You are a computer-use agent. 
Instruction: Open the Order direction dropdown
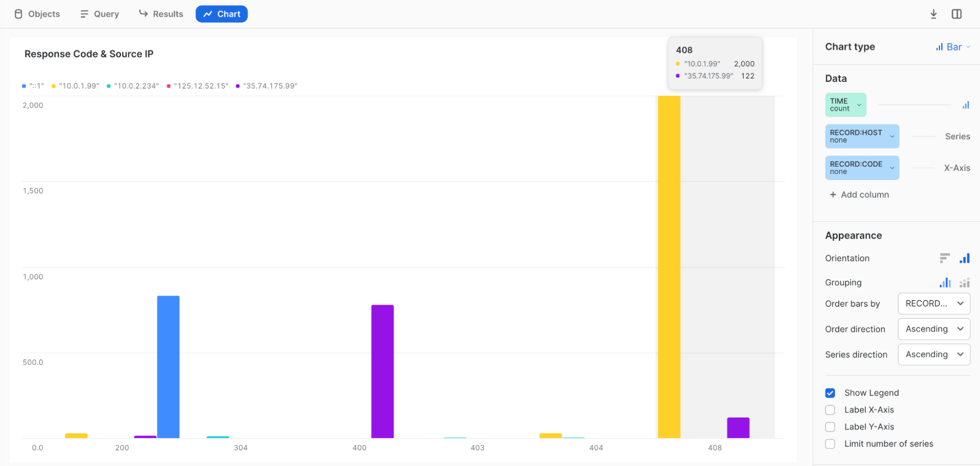[x=933, y=329]
